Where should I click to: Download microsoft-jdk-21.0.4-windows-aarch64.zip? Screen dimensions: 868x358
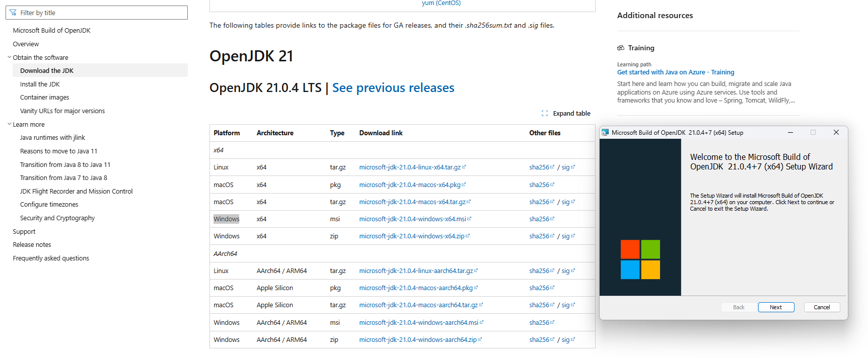[x=420, y=340]
